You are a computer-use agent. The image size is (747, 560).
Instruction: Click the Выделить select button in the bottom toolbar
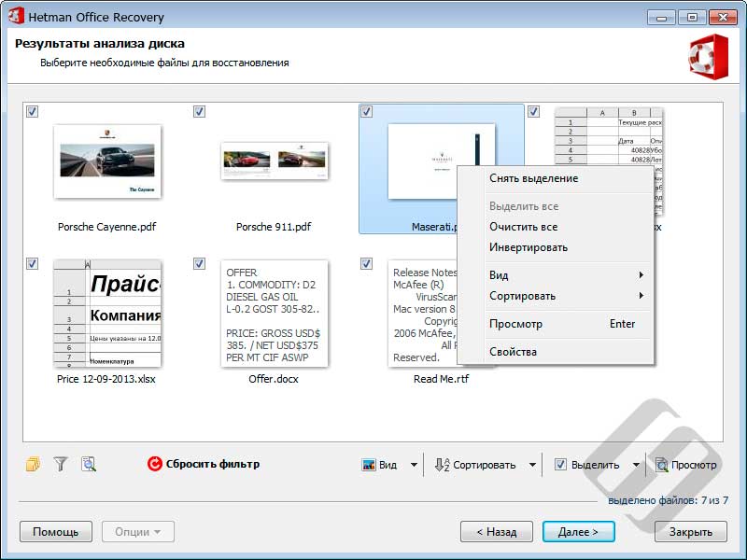point(587,465)
